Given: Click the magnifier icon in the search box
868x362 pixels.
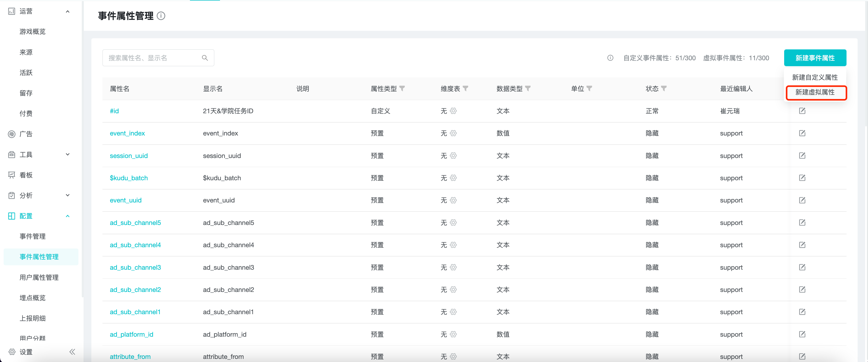Looking at the screenshot, I should pos(205,58).
